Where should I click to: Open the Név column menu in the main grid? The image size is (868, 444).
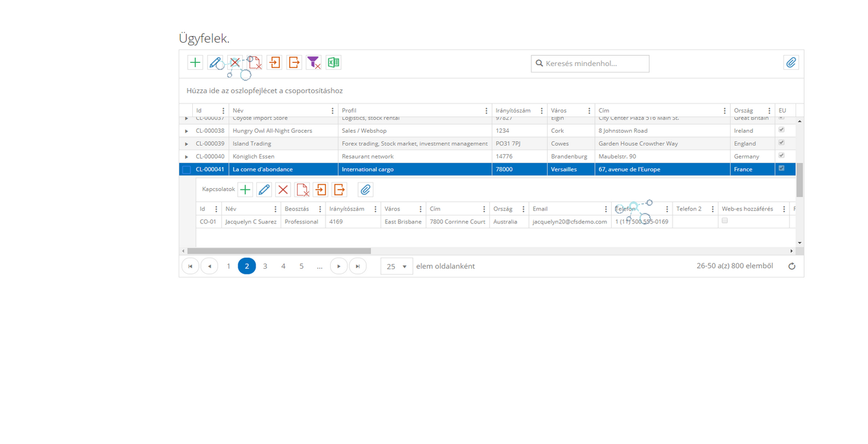click(333, 111)
